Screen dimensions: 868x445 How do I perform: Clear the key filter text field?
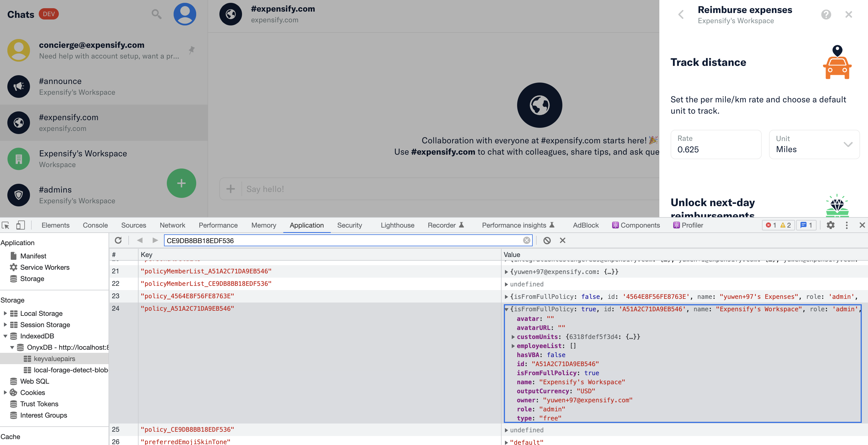(526, 240)
